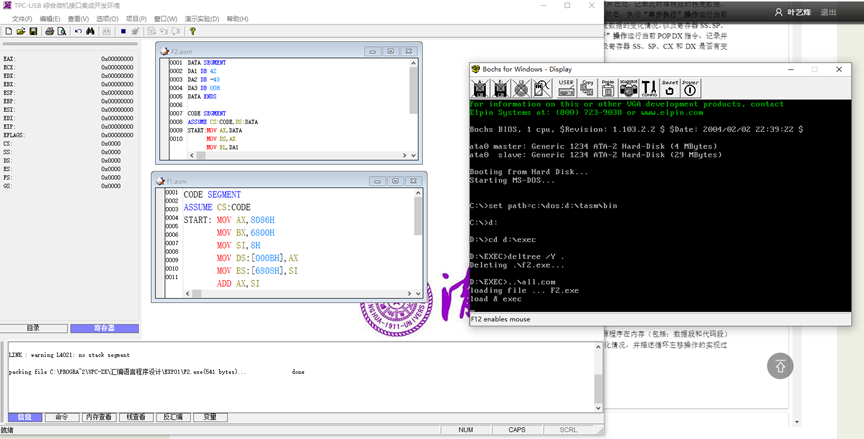Image resolution: width=864 pixels, height=439 pixels.
Task: Open a file using the folder icon
Action: click(x=21, y=31)
